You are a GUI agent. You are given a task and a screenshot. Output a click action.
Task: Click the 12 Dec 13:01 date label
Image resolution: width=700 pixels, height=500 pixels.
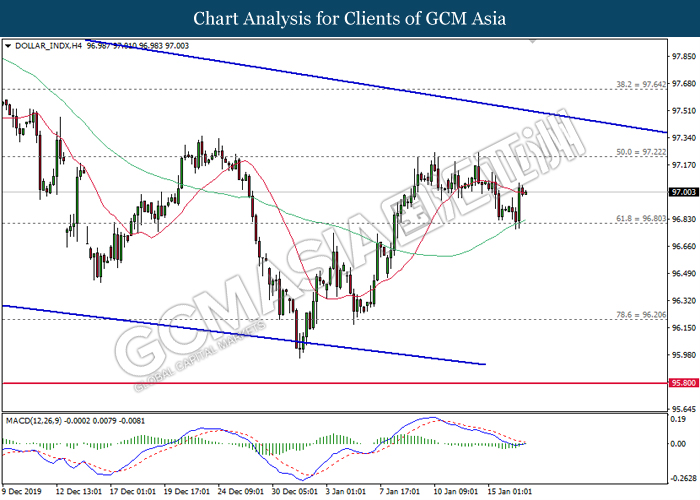point(79,491)
